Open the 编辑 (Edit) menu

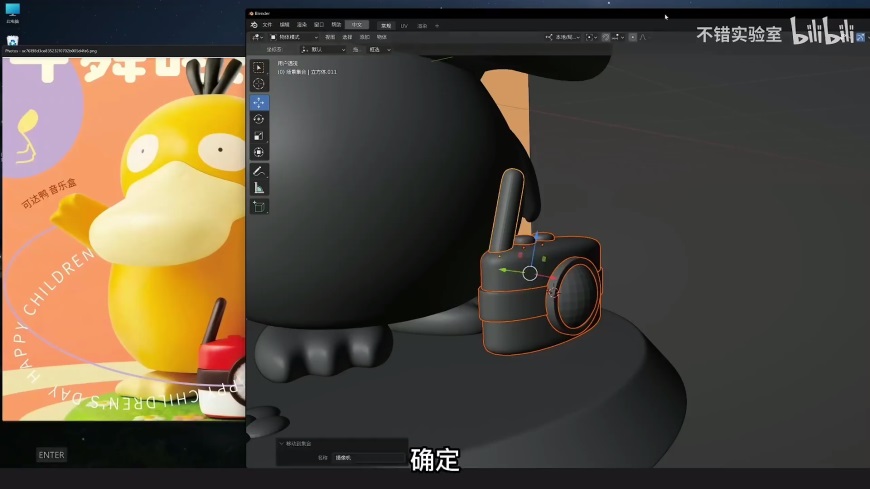point(285,25)
